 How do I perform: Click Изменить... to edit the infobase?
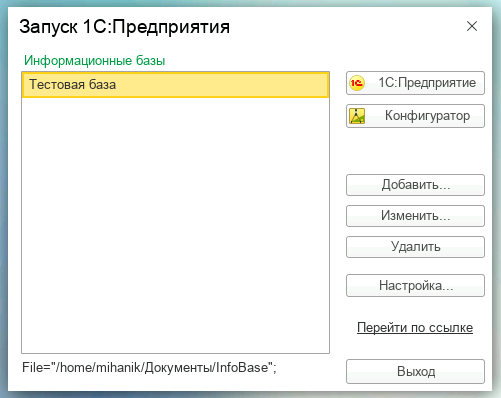(415, 216)
